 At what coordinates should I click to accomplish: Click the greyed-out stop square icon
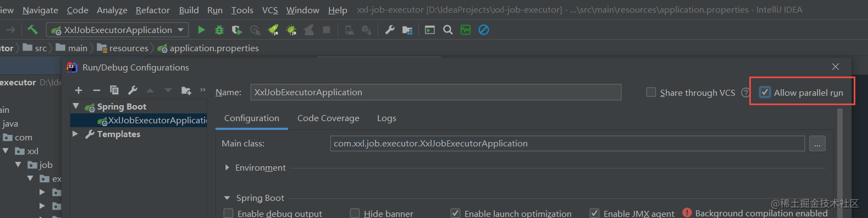pos(327,30)
